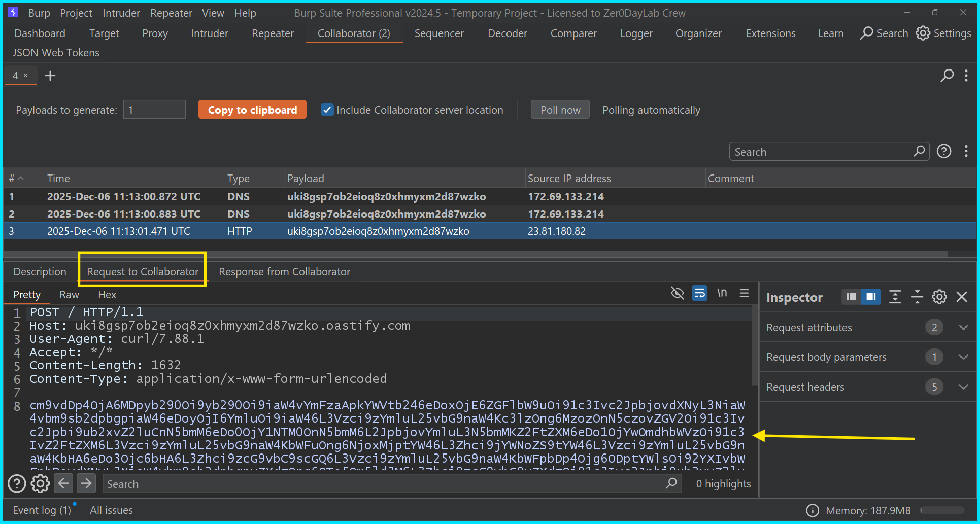Switch to the Decoder tab
This screenshot has width=980, height=524.
tap(508, 33)
